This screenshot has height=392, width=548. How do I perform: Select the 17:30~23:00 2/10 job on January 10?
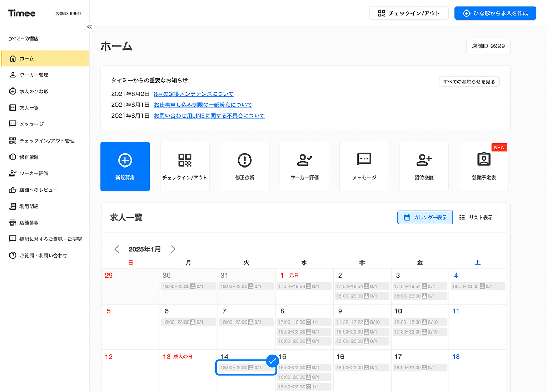(x=420, y=331)
